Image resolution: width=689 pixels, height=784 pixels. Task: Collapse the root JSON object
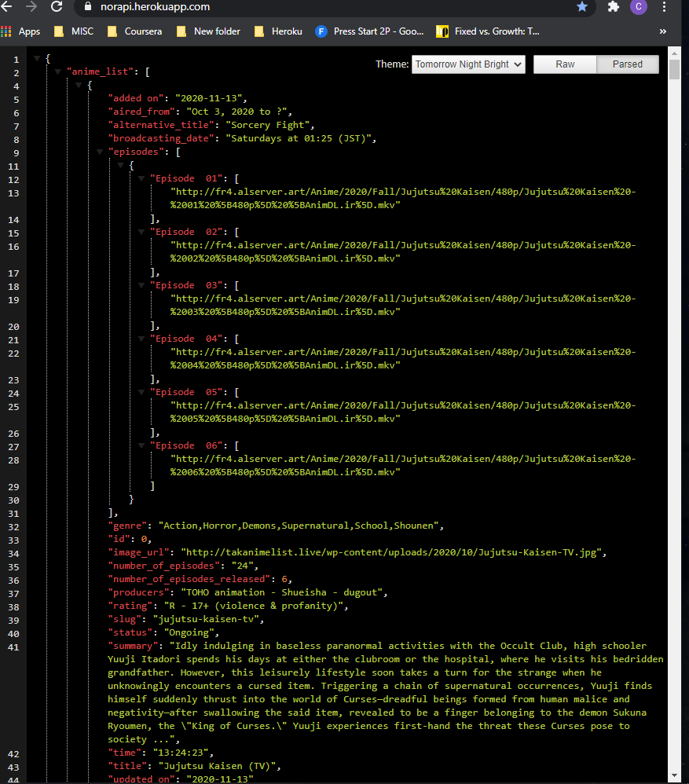37,58
